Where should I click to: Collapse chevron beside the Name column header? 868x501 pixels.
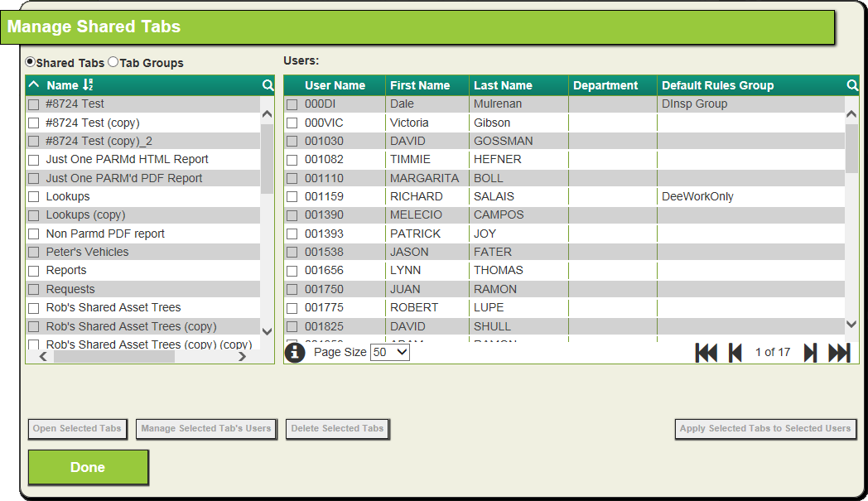tap(34, 84)
